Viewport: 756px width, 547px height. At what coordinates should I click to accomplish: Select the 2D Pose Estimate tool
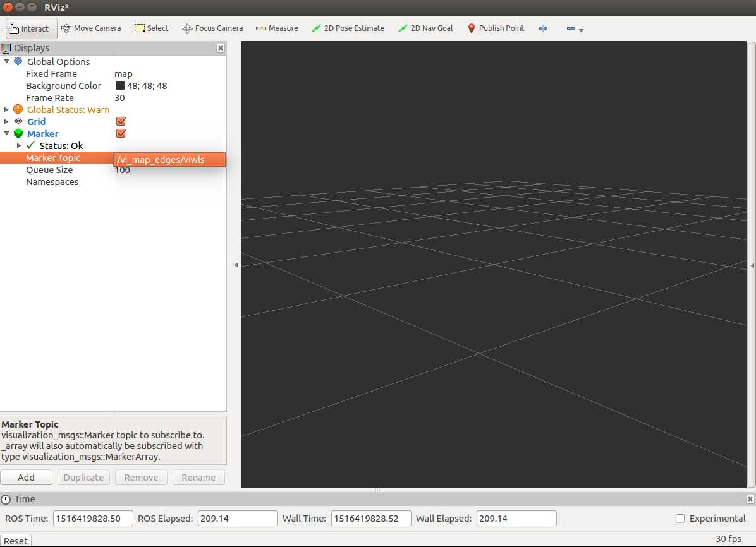click(348, 28)
